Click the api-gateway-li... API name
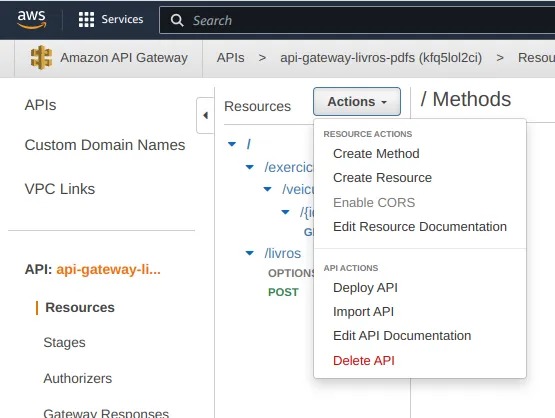 click(x=108, y=269)
